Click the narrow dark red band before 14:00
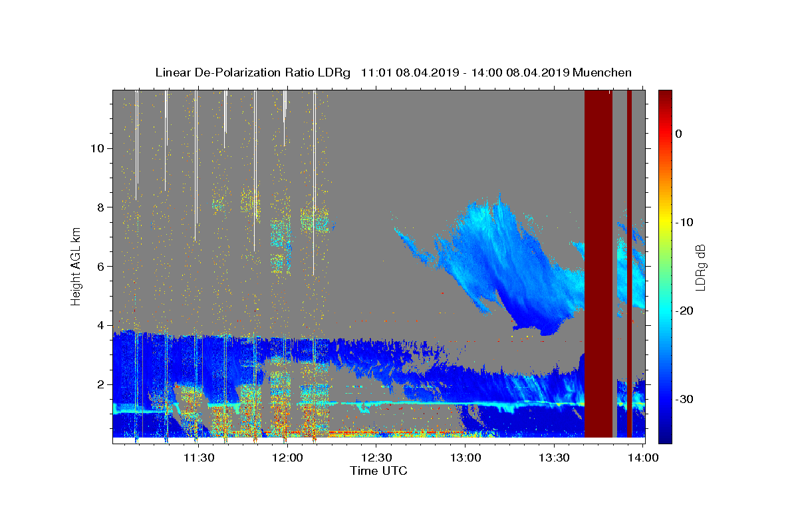Screen dimensions: 798x532 click(x=629, y=263)
